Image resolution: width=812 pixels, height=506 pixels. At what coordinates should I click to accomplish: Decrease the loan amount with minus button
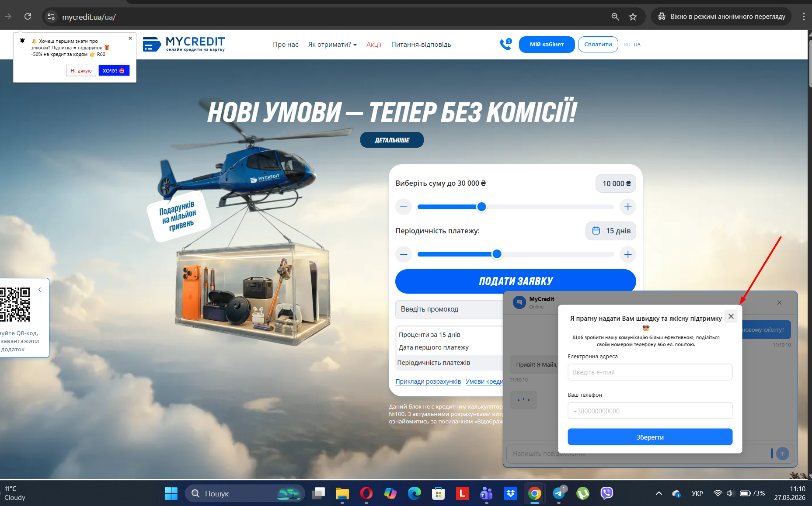pos(404,207)
